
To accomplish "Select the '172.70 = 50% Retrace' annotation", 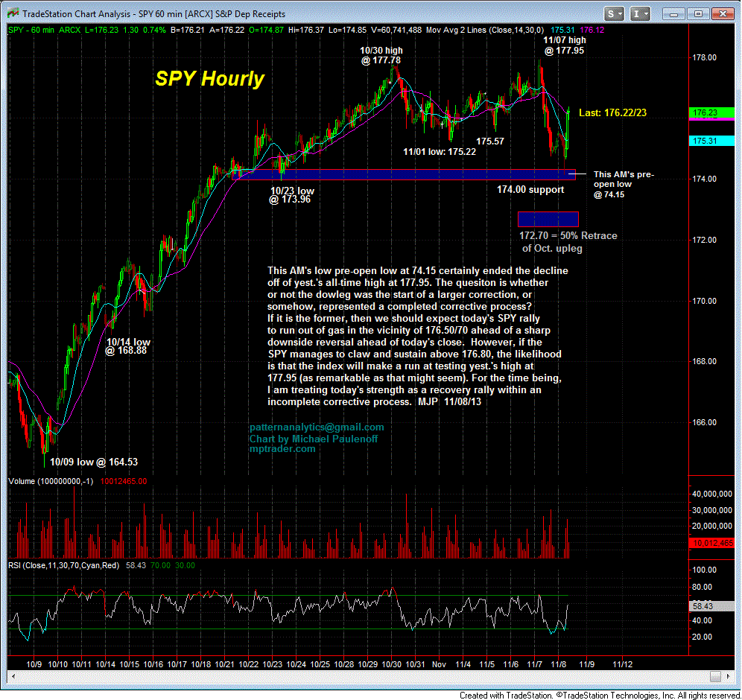I will pyautogui.click(x=568, y=242).
